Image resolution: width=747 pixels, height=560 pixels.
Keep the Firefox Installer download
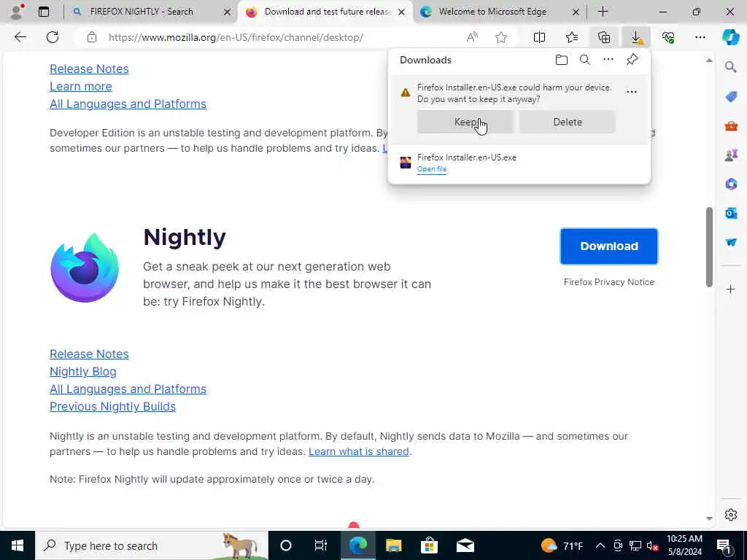point(465,122)
